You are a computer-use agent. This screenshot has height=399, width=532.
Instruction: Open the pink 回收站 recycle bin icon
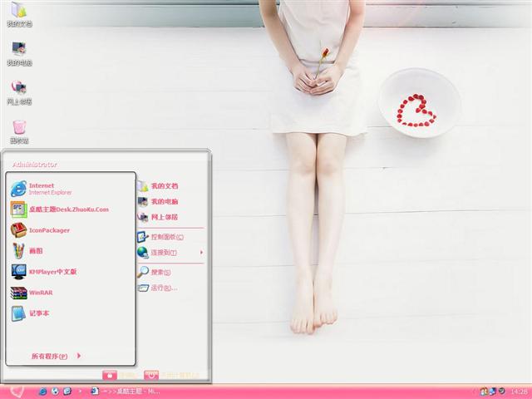tap(19, 131)
